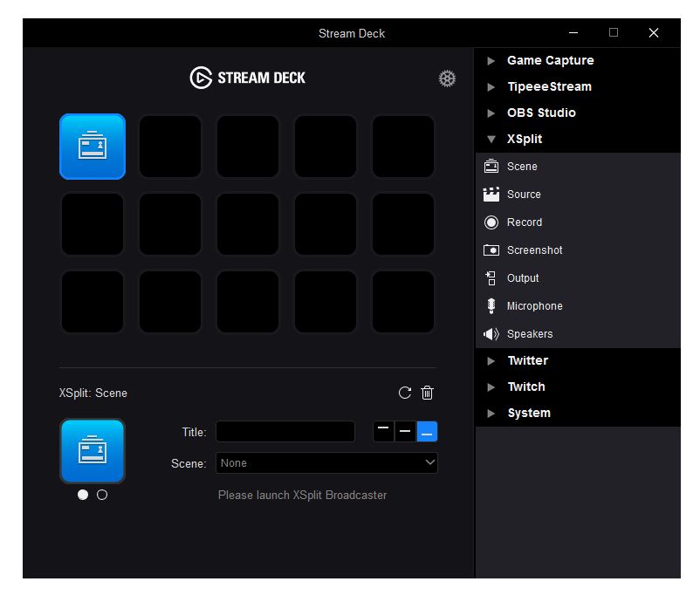Select the Screenshot camera icon
The width and height of the screenshot is (700, 602).
coord(491,250)
